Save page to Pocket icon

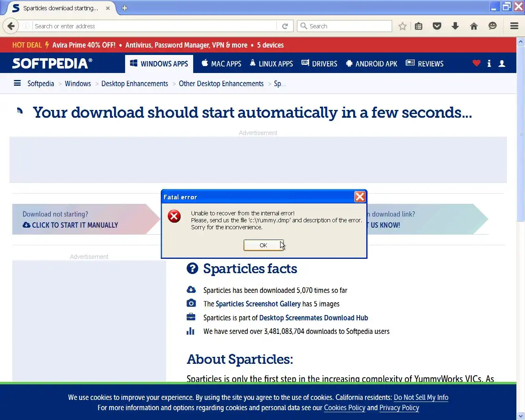437,26
